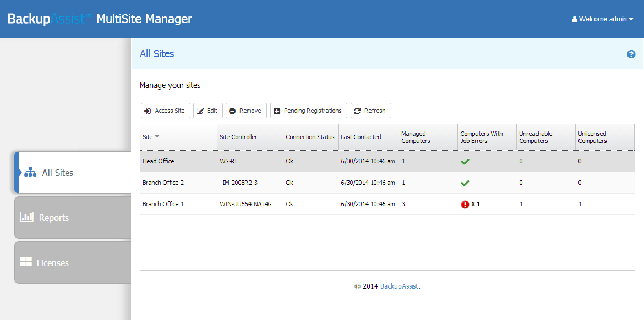Refresh the sites list
The width and height of the screenshot is (644, 320).
(x=370, y=111)
